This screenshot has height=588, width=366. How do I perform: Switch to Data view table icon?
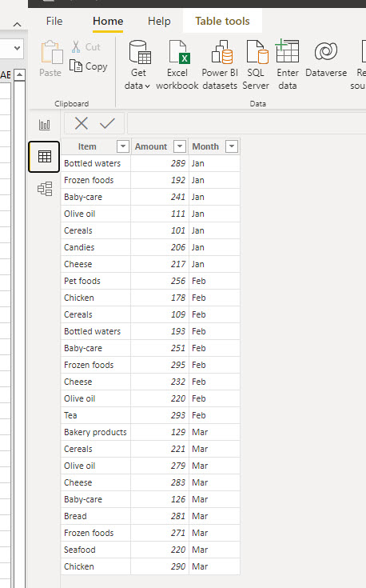[x=45, y=156]
